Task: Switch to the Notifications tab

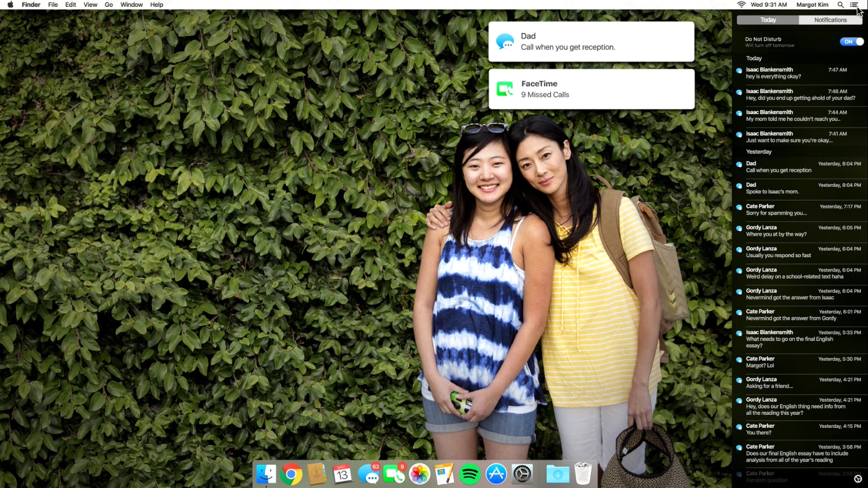Action: click(x=830, y=20)
